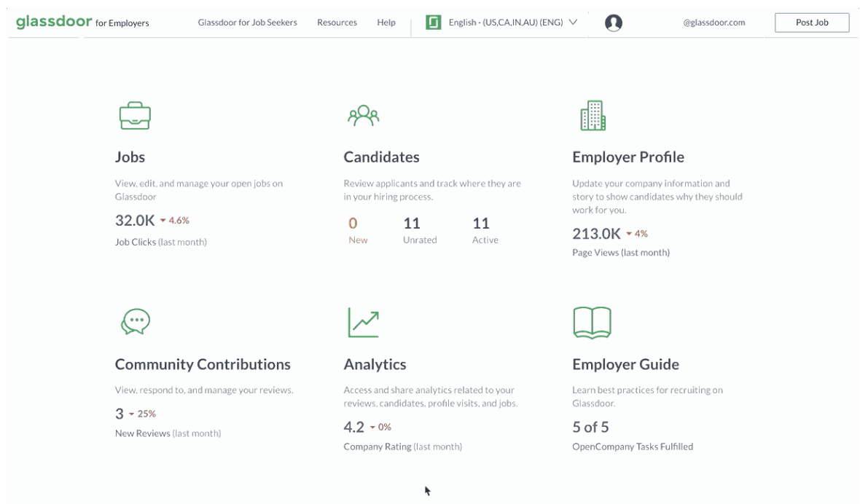Click the 11 Unrated candidates count
Viewport: 860px width, 504px height.
point(412,223)
